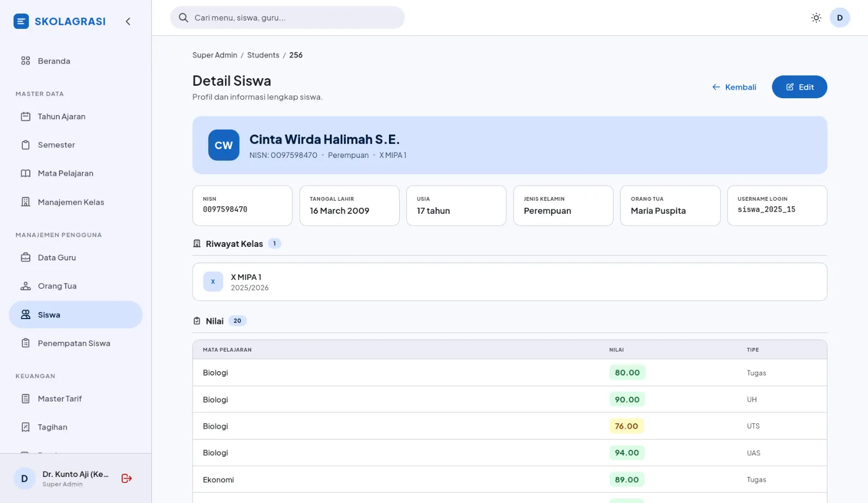The width and height of the screenshot is (868, 503).
Task: Open Data Guru menu item
Action: click(x=75, y=258)
